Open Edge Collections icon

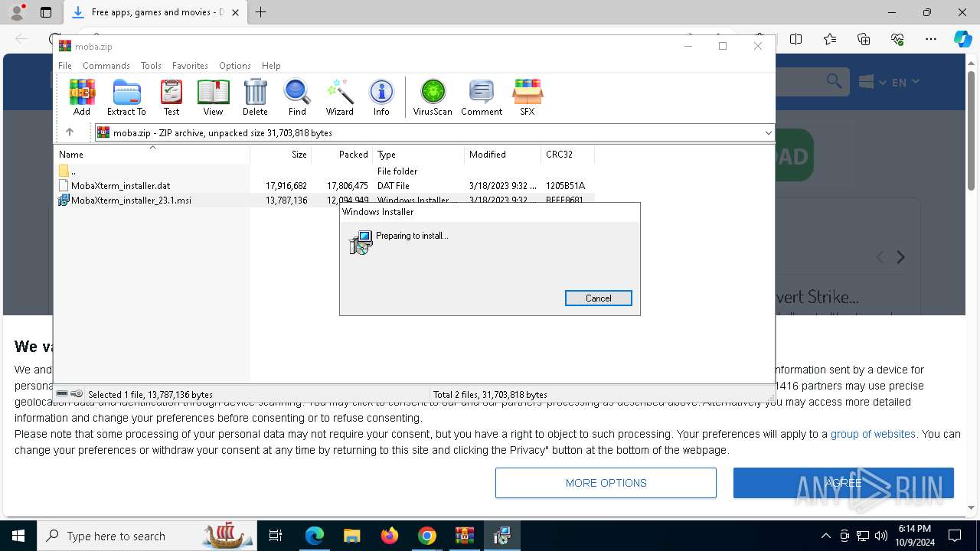[x=864, y=39]
